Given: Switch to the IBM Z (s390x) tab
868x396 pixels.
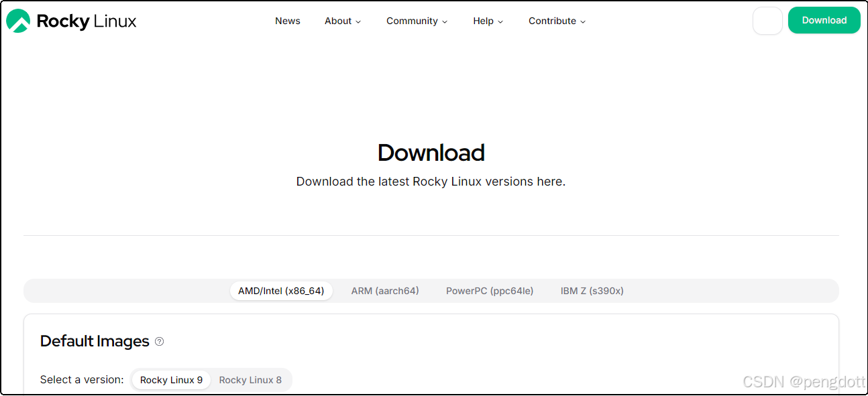Looking at the screenshot, I should pos(592,291).
